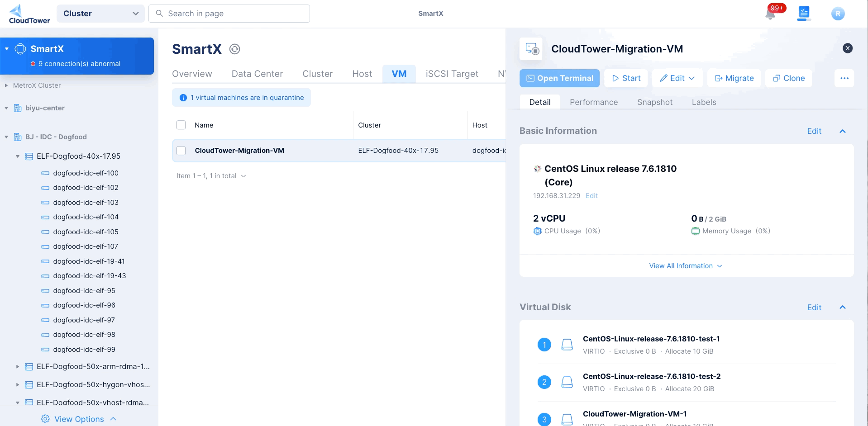Switch to the Data Center tab
This screenshot has width=868, height=426.
(x=257, y=74)
